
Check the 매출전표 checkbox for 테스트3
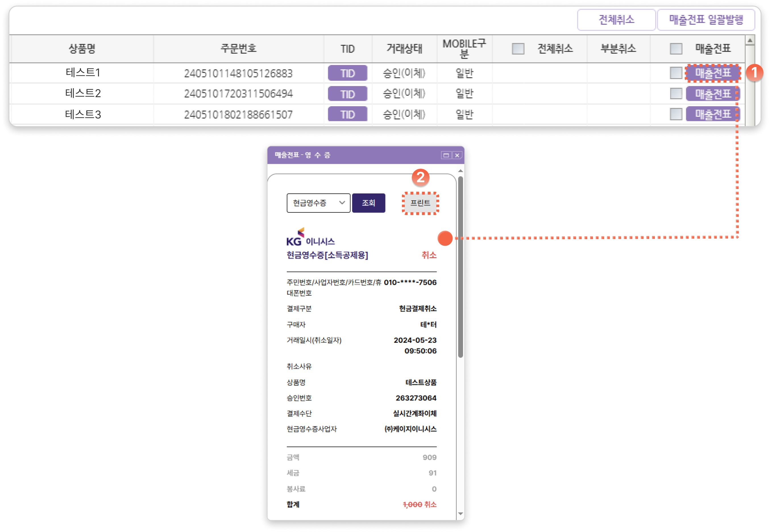point(676,114)
